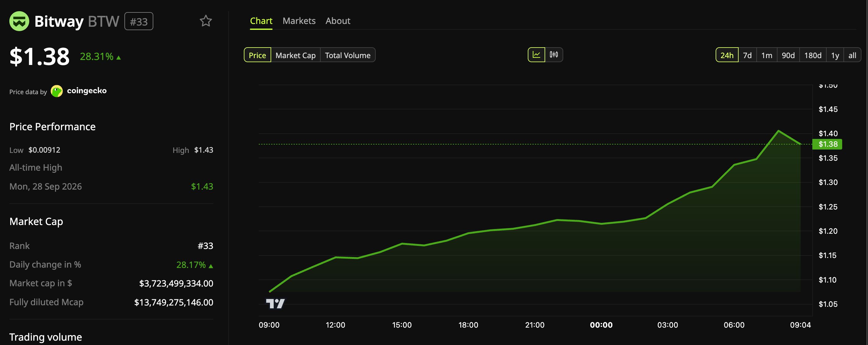The image size is (868, 345).
Task: Set chart range to 1y
Action: [835, 55]
